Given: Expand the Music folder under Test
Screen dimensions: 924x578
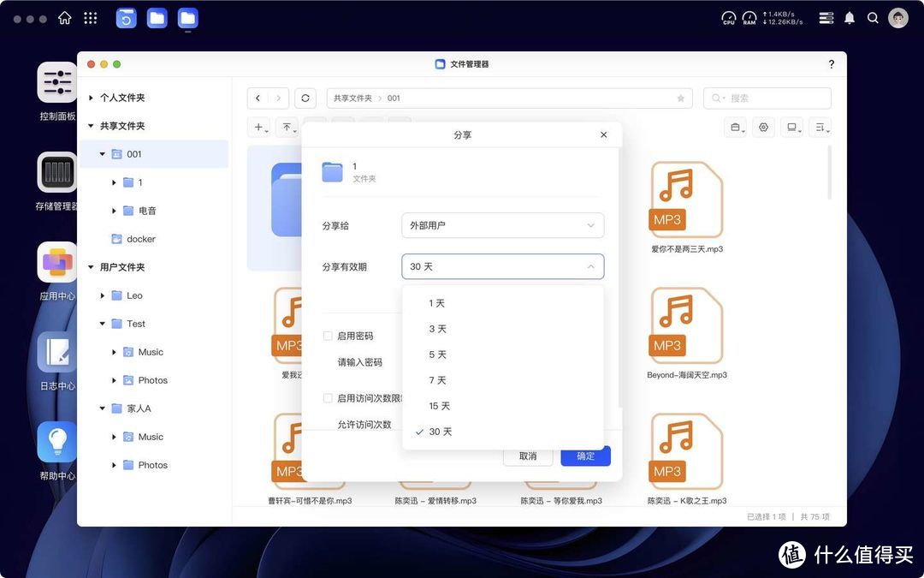Looking at the screenshot, I should (x=112, y=352).
